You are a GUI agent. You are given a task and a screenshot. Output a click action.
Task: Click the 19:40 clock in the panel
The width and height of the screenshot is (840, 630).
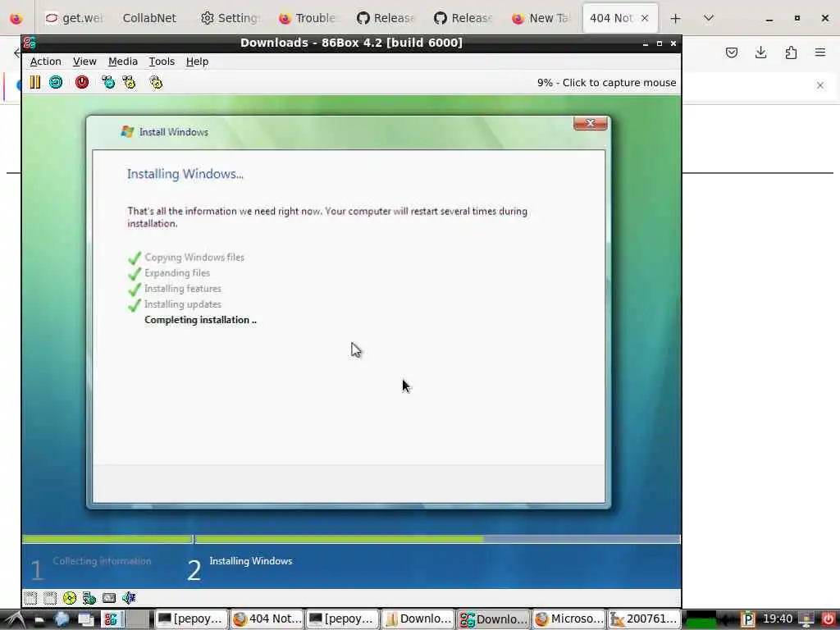(778, 619)
